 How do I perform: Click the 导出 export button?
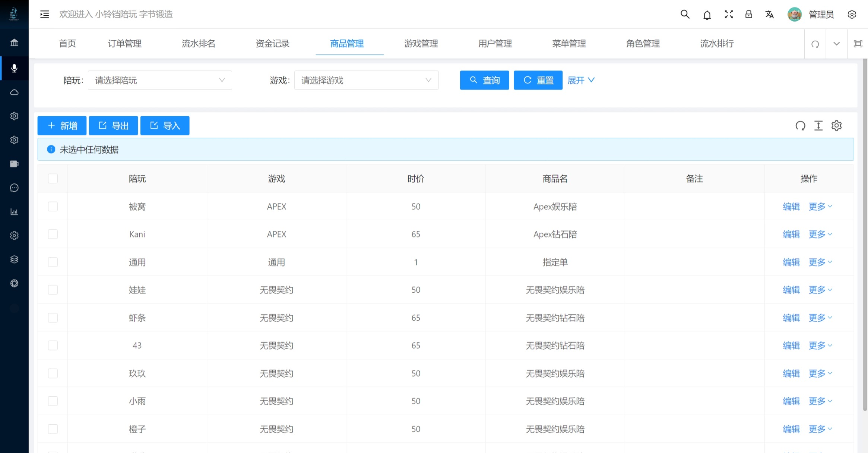[x=113, y=126]
